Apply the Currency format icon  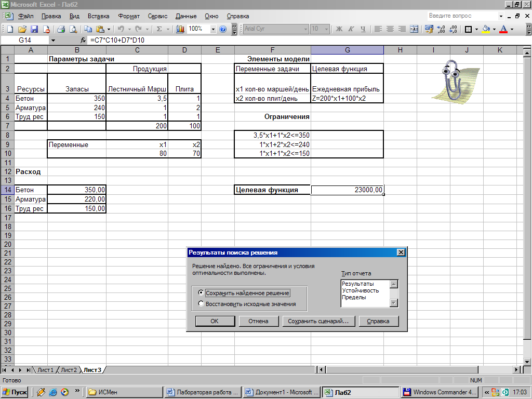click(429, 29)
